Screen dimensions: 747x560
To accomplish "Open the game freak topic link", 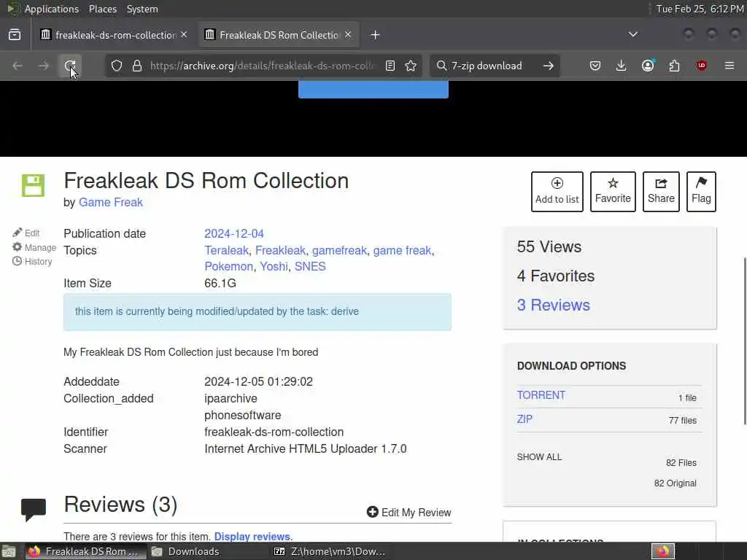I will pyautogui.click(x=402, y=251).
